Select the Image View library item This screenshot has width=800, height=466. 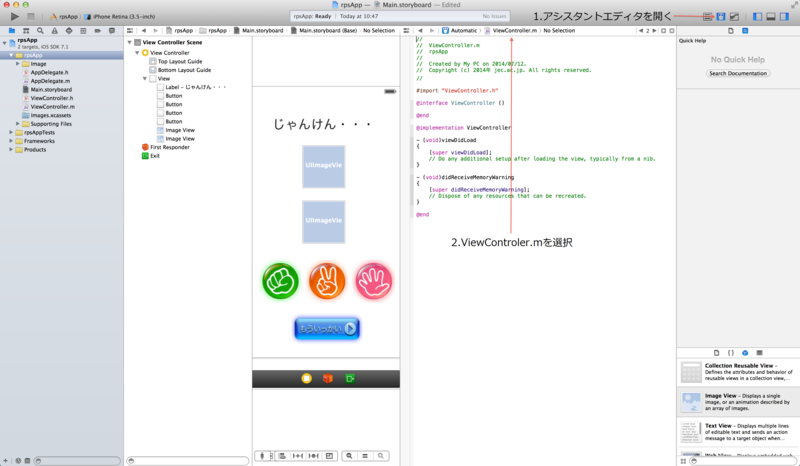[x=738, y=402]
